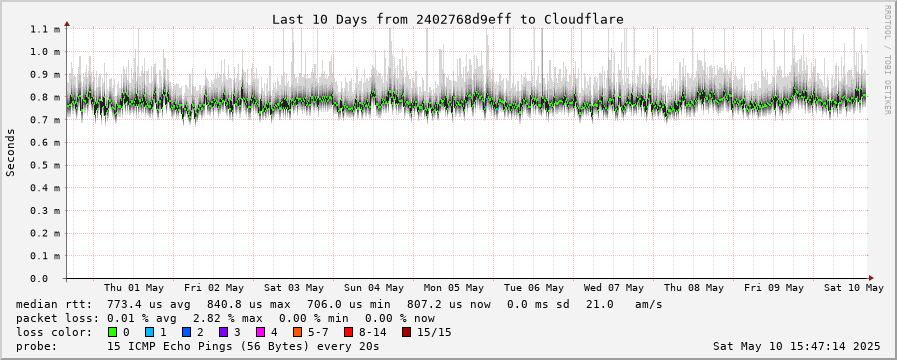Click the magenta loss color swatch for 4
The image size is (897, 360).
(260, 332)
